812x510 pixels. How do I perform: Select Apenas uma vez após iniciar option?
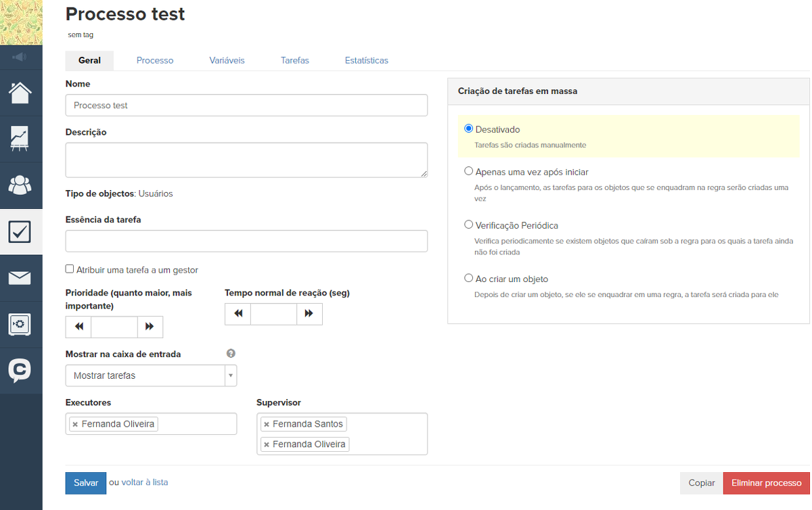pos(469,172)
